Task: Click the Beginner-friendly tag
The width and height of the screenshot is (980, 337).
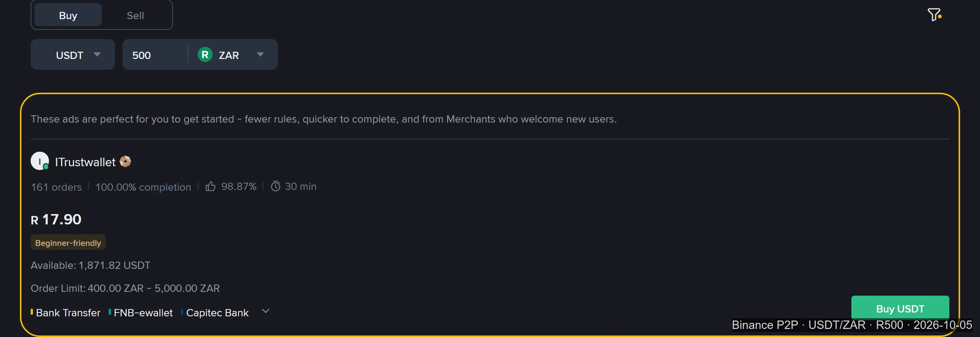Action: point(68,243)
